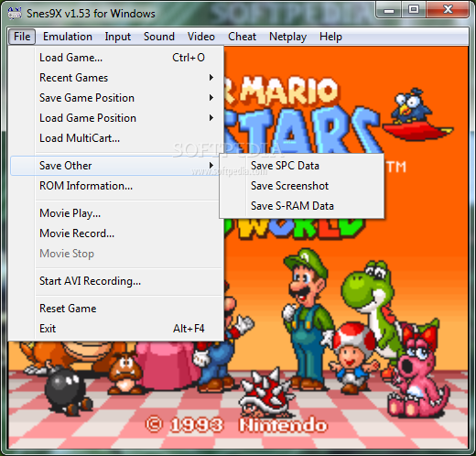Choose Start AVI Recording...
Image resolution: width=476 pixels, height=456 pixels.
[x=116, y=281]
